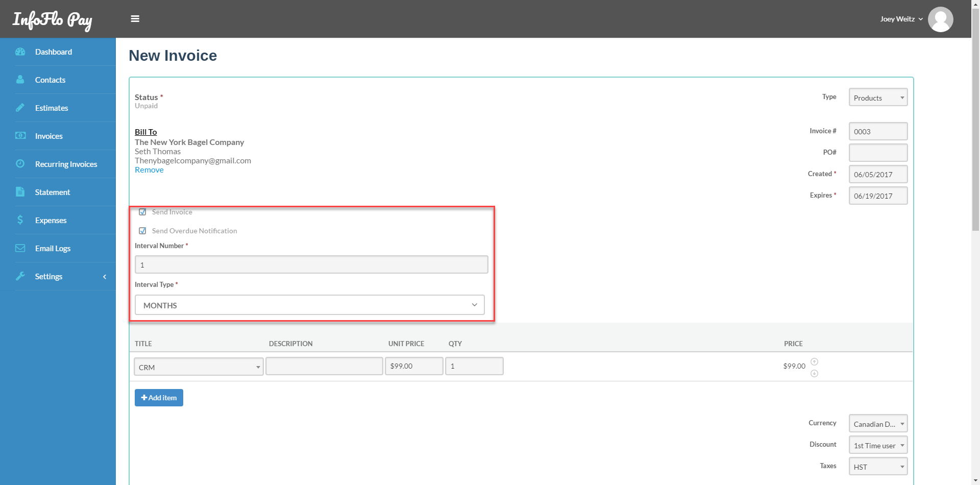
Task: Click the item Description field
Action: 324,366
